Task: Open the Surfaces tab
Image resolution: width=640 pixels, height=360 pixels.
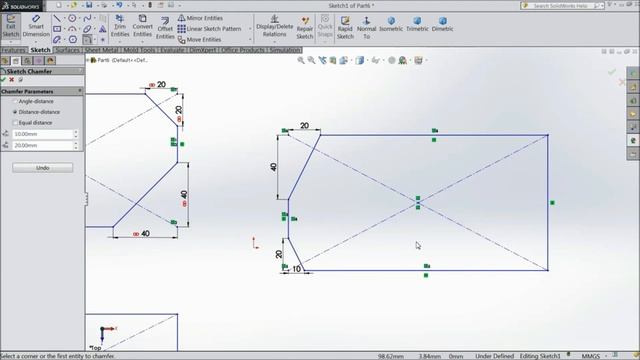Action: click(x=67, y=50)
